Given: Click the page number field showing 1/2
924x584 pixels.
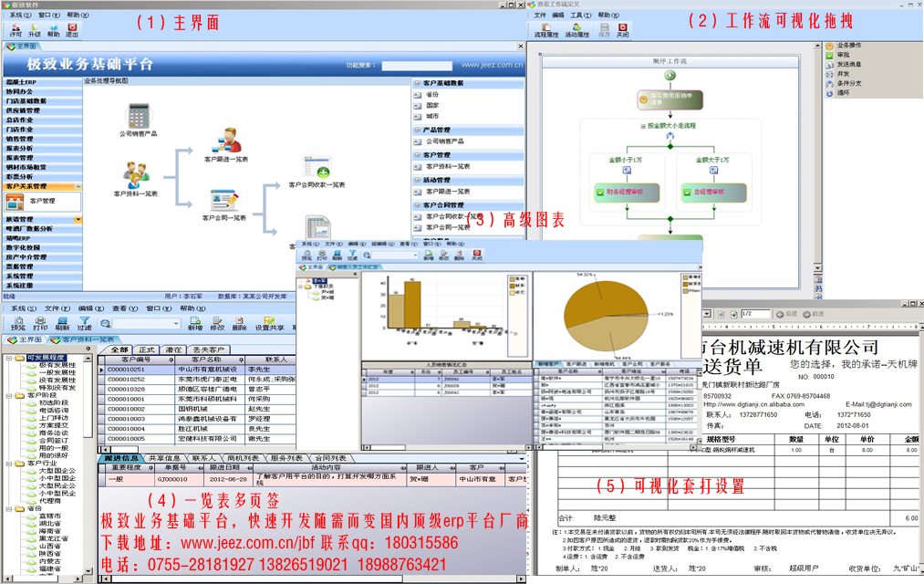Looking at the screenshot, I should tap(755, 314).
